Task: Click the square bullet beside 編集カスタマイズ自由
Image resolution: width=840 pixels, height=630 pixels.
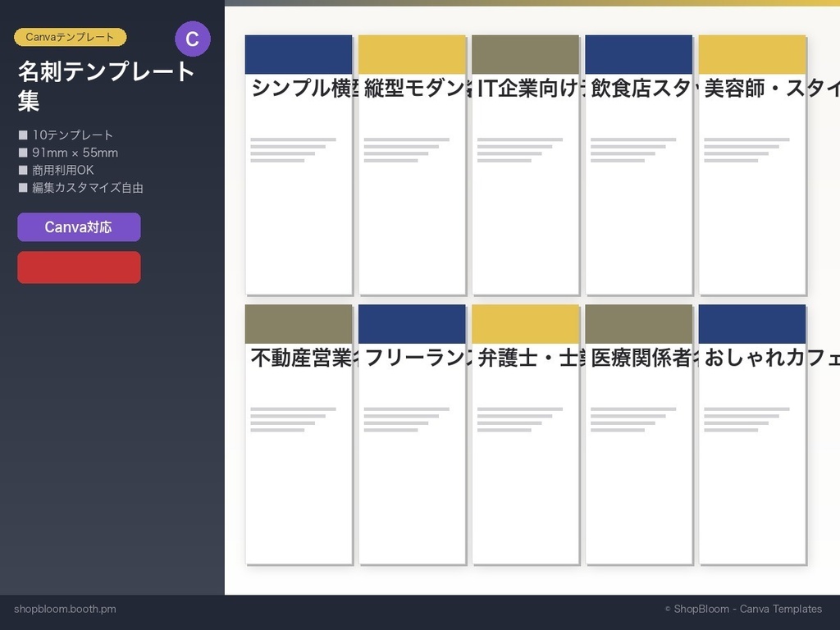Action: (23, 187)
